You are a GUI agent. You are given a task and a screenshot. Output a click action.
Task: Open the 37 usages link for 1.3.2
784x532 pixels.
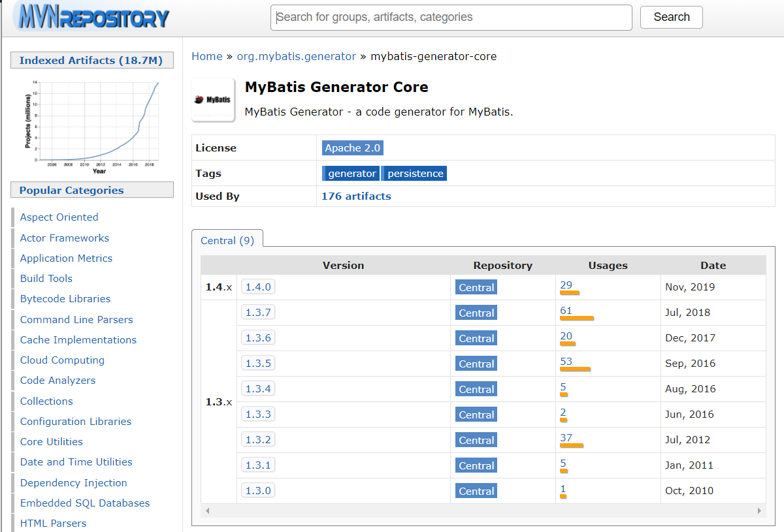[x=566, y=437]
